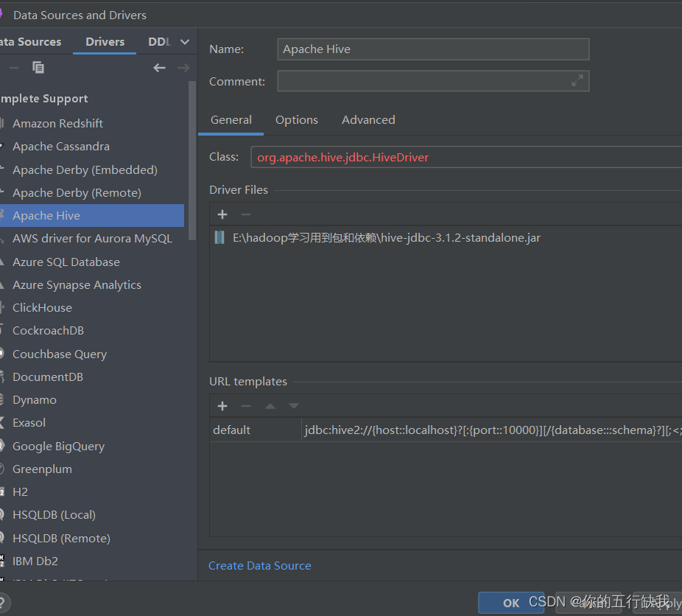The image size is (682, 616).
Task: Move URL template down arrow
Action: tap(294, 406)
